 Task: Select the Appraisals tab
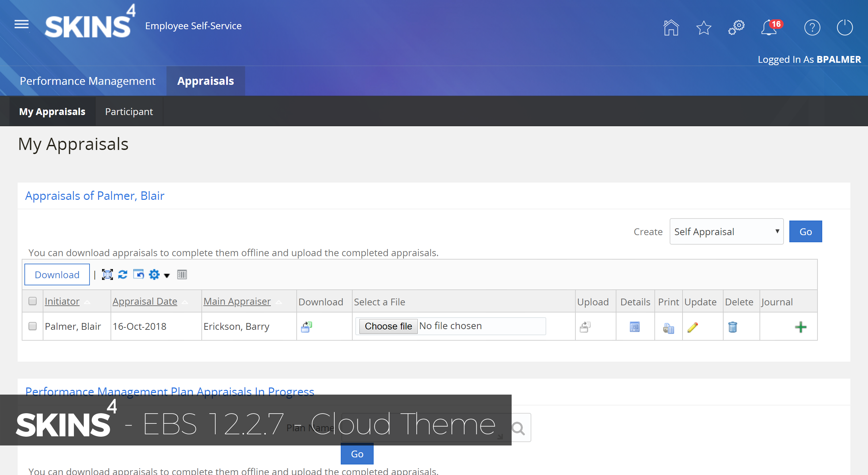(x=205, y=81)
